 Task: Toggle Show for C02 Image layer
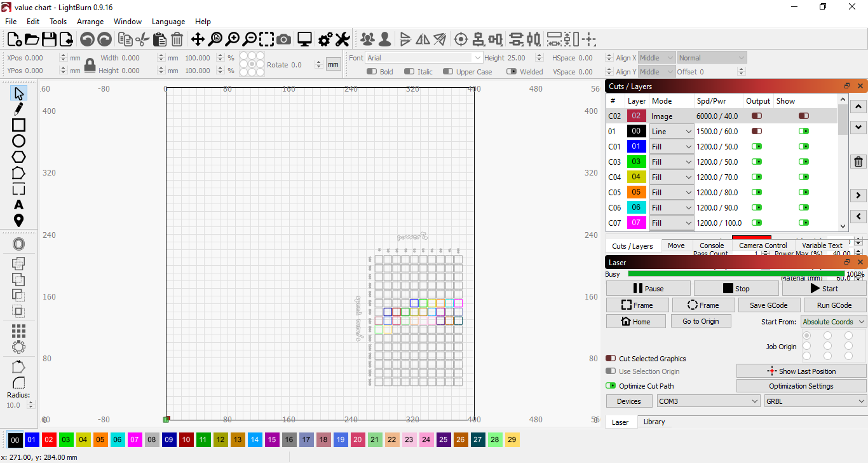point(804,116)
